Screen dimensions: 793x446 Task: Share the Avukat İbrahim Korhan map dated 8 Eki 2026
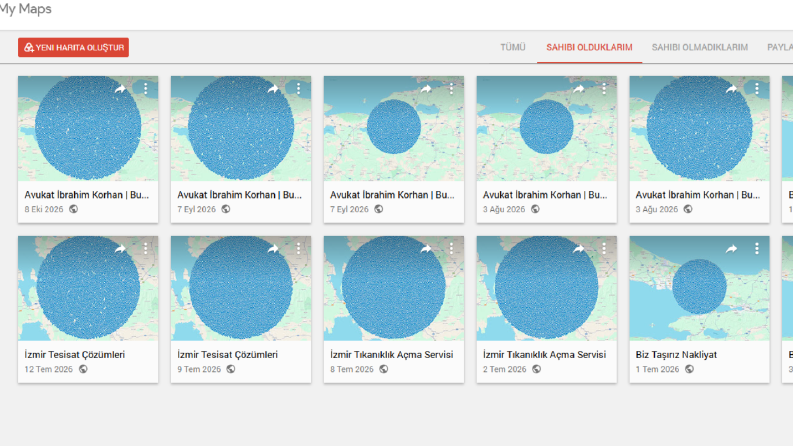coord(120,89)
